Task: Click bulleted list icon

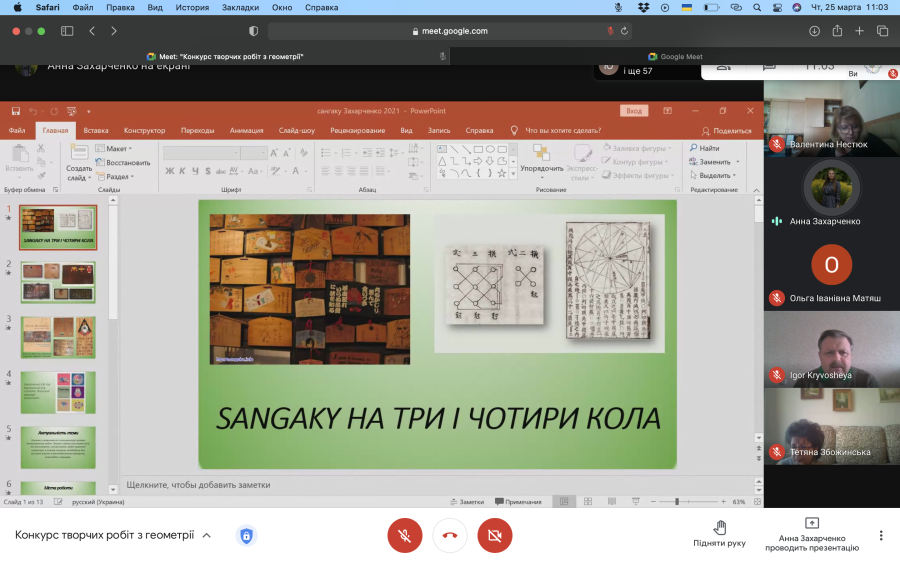Action: click(x=326, y=153)
